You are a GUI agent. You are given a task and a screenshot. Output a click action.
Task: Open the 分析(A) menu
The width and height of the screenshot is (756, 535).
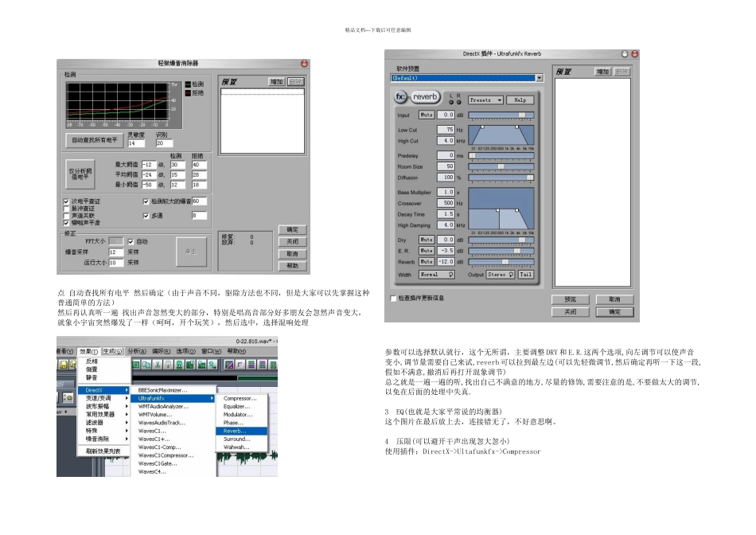tap(136, 351)
